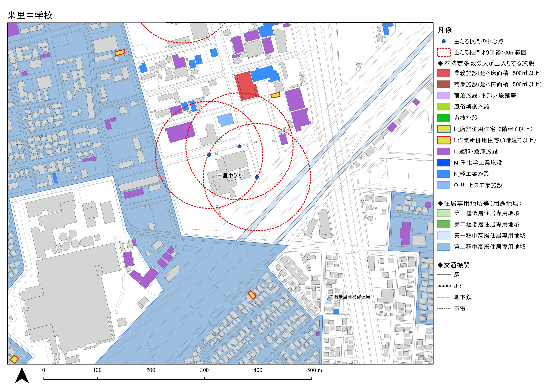Click the red business facility building on map
555x392 pixels.
pos(246,86)
